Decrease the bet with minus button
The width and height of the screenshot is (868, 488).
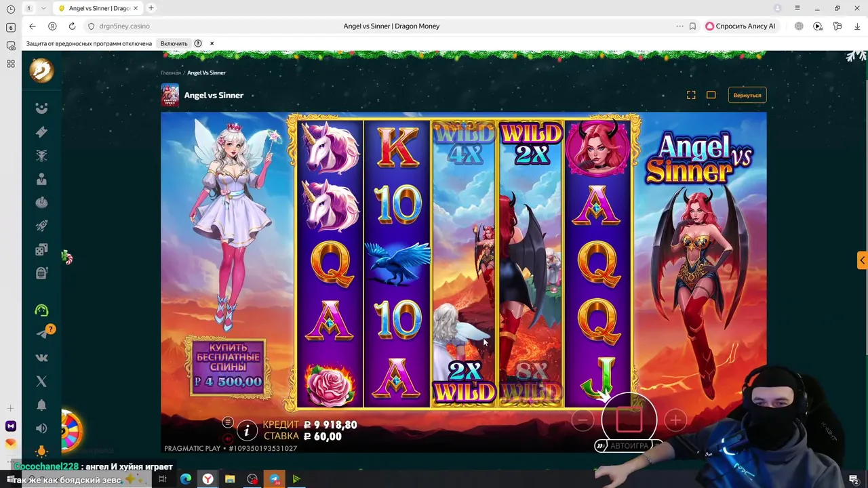tap(583, 420)
